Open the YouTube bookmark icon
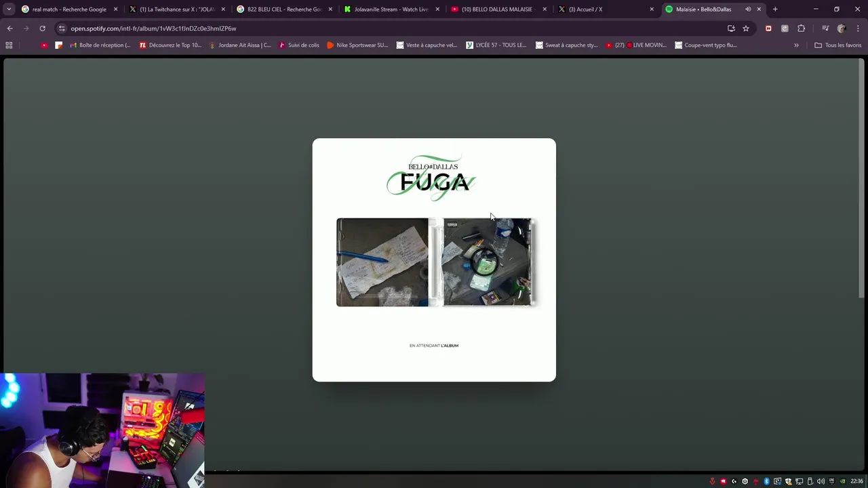Screen dimensions: 868x488 tap(44, 45)
